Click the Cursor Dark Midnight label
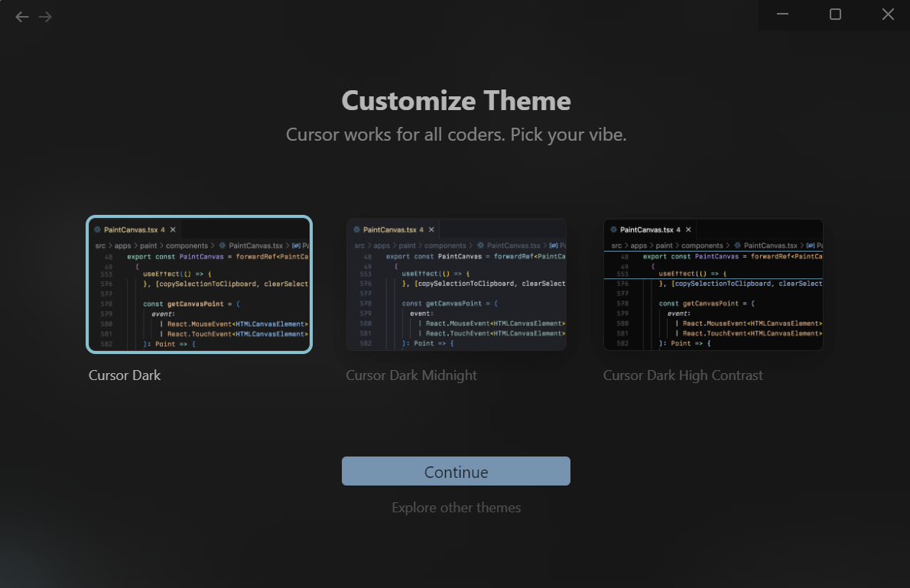 click(x=411, y=375)
